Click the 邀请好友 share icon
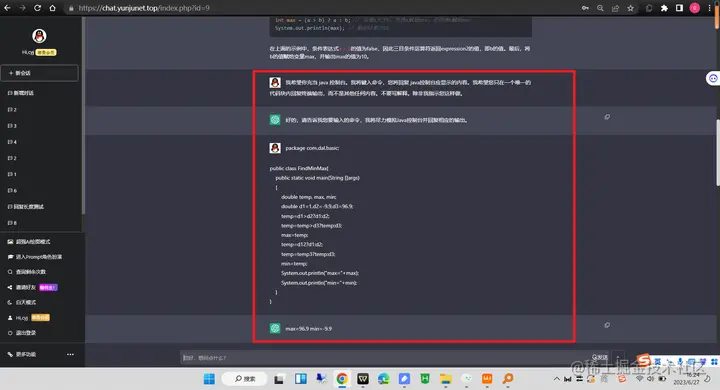Viewport: 720px width, 390px height. (10, 288)
